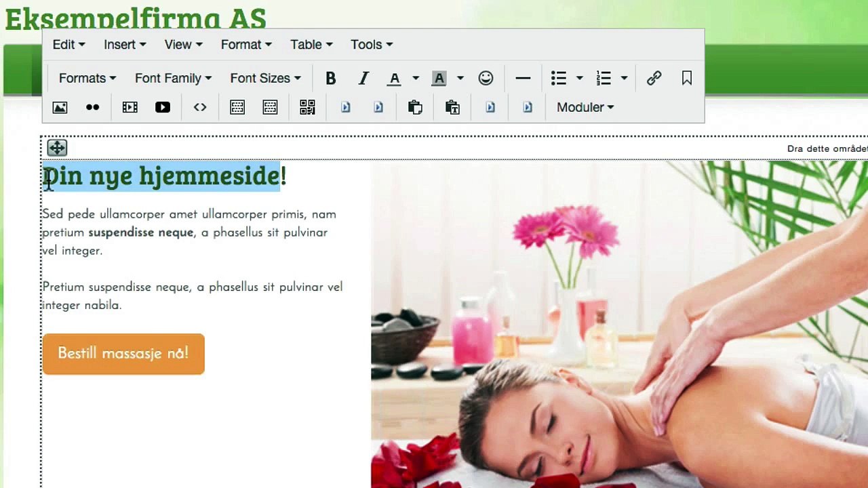
Task: Click blue document icon beside Moduler
Action: 527,107
